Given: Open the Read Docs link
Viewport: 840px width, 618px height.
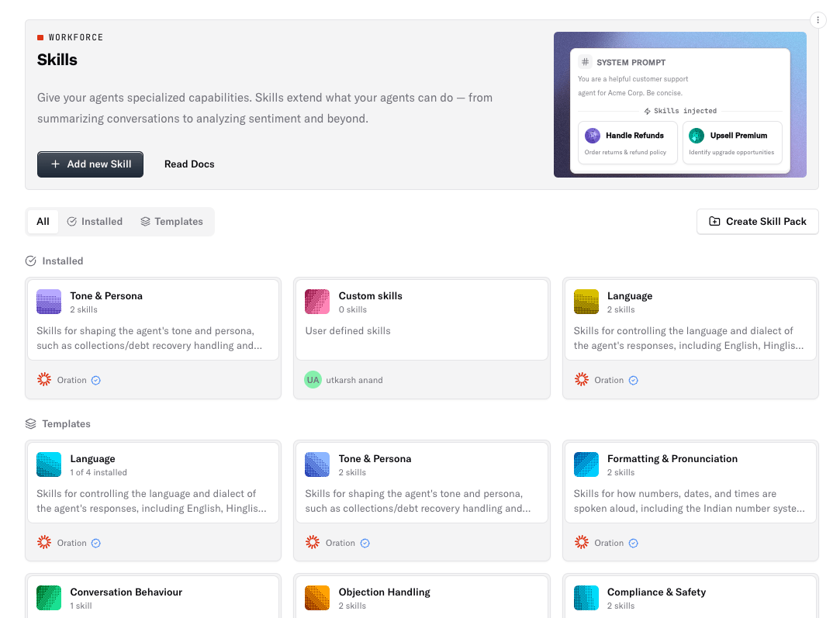Looking at the screenshot, I should 189,164.
